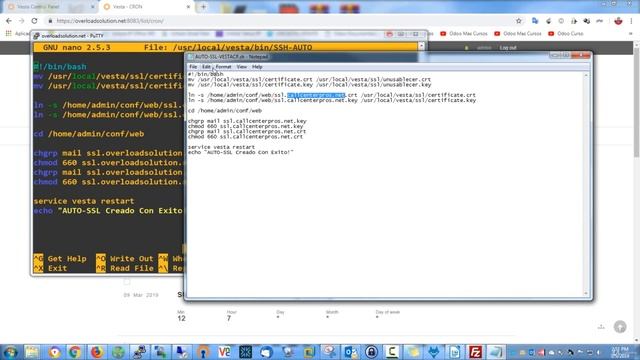Select the cron job checkbox on Vesta page
The image size is (640, 360).
point(127,282)
